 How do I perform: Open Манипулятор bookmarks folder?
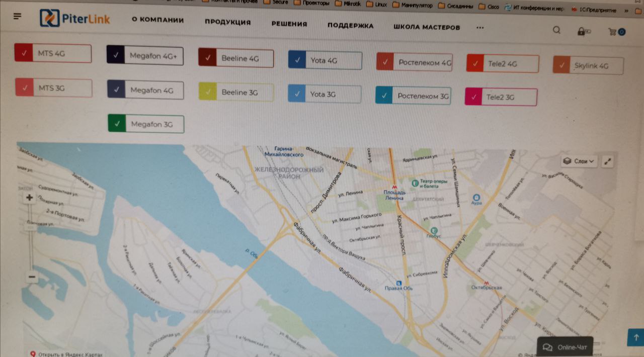pyautogui.click(x=412, y=6)
